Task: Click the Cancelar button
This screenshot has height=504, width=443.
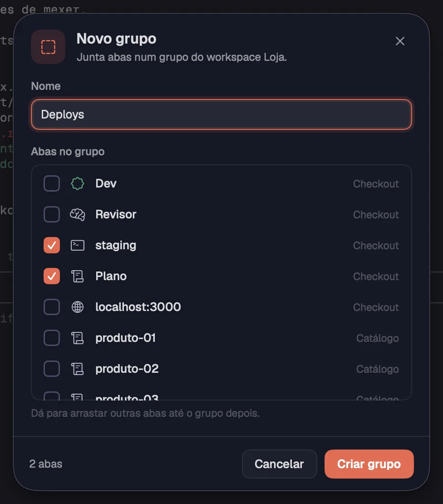Action: click(280, 464)
